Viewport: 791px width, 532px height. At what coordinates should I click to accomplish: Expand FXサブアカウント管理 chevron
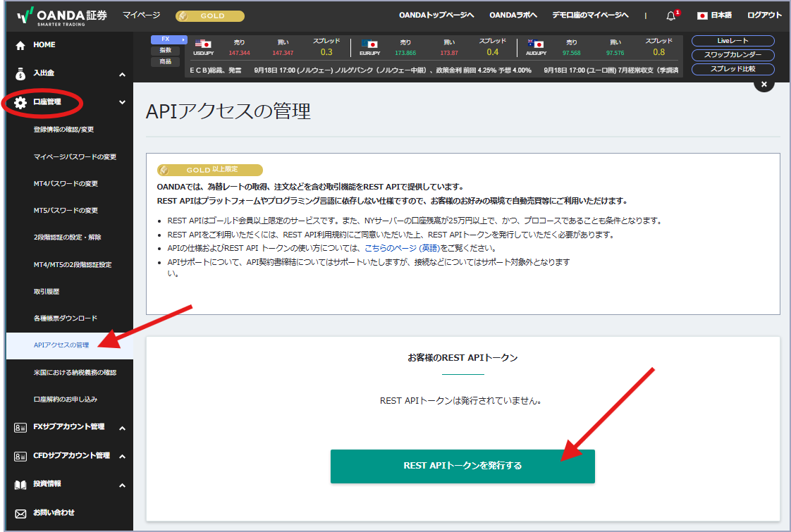(122, 428)
